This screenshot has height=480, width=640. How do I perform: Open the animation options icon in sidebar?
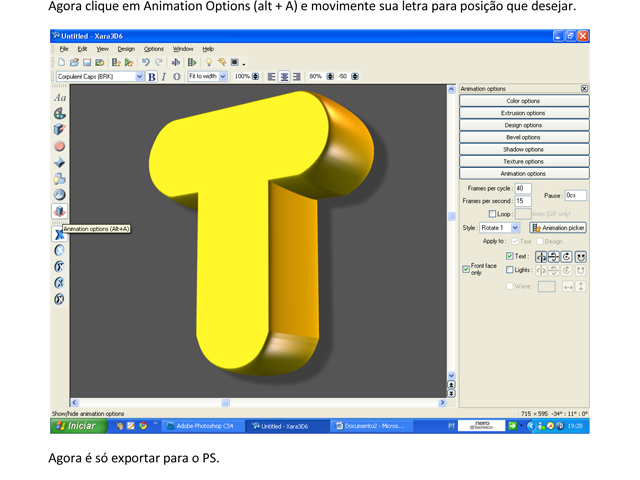click(59, 211)
